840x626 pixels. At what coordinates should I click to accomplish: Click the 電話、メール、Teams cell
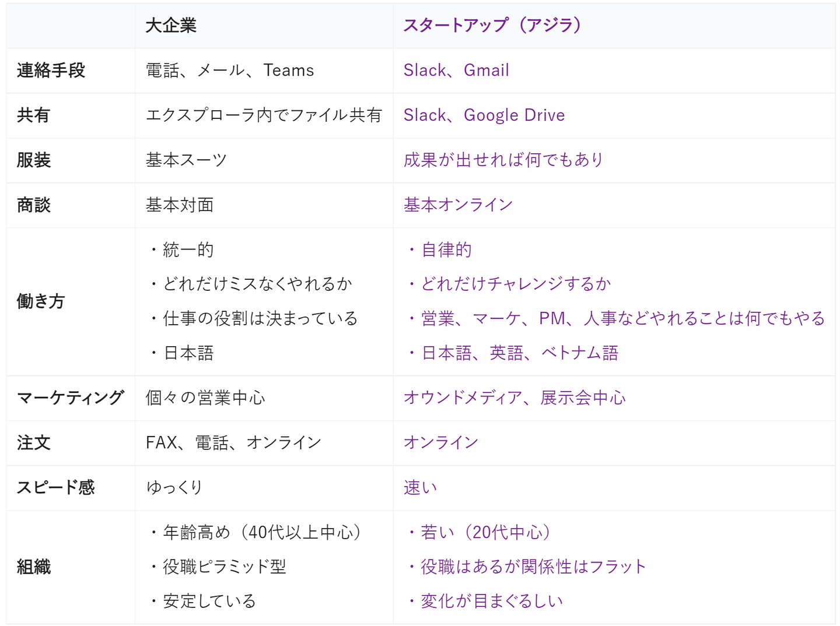[230, 71]
